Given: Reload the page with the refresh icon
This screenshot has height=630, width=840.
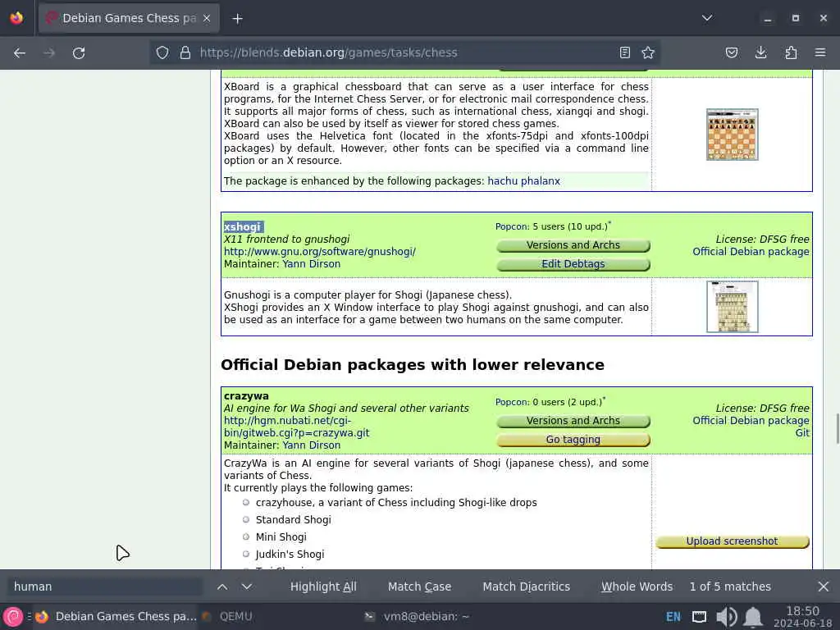Looking at the screenshot, I should coord(79,52).
